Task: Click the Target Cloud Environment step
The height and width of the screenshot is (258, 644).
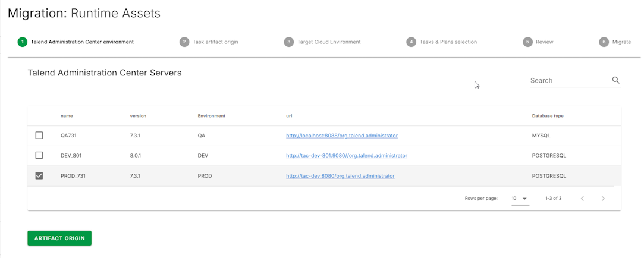Action: point(329,42)
